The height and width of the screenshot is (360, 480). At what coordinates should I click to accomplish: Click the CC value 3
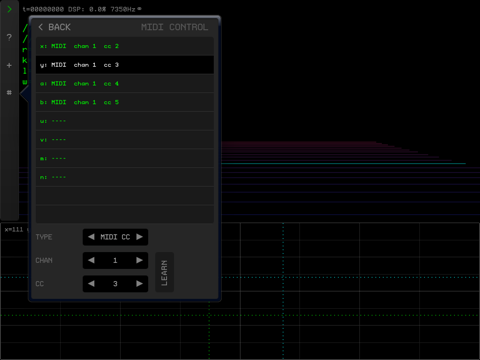pyautogui.click(x=115, y=284)
